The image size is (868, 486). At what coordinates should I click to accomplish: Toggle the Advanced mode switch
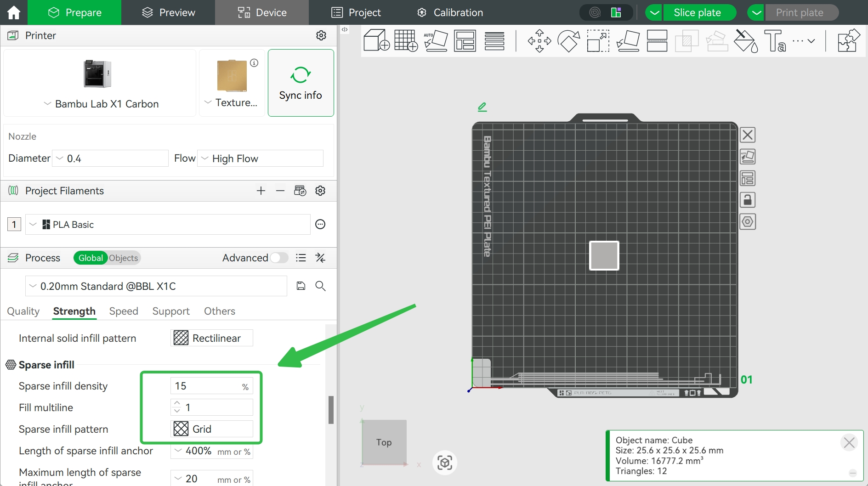pyautogui.click(x=279, y=258)
